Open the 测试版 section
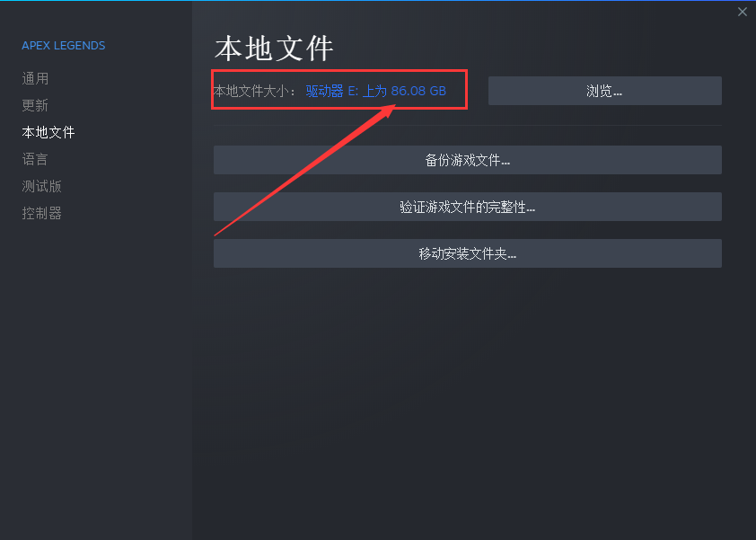The width and height of the screenshot is (756, 540). click(x=42, y=186)
